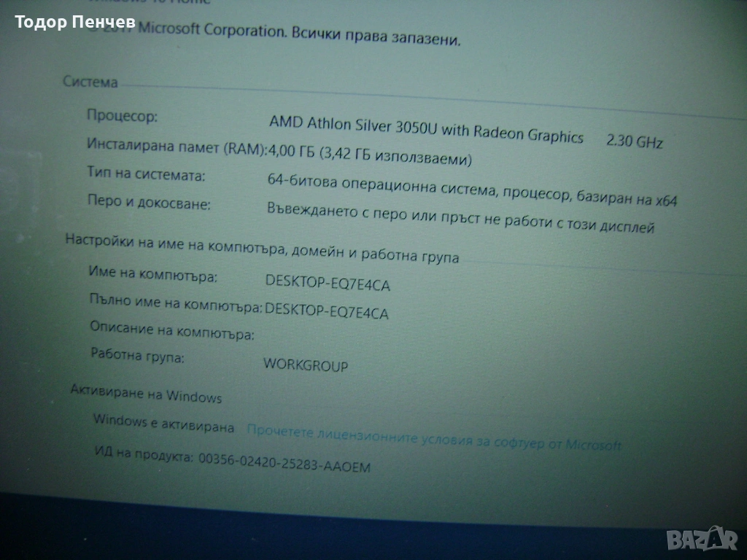Click the Тип на системата label
Image resolution: width=747 pixels, height=560 pixels.
pos(146,175)
